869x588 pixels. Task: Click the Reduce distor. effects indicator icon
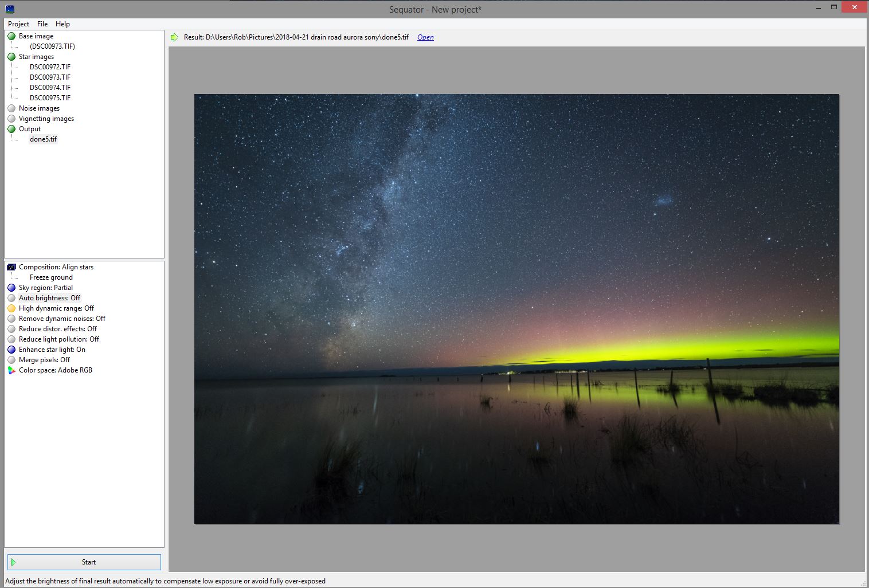pyautogui.click(x=11, y=329)
